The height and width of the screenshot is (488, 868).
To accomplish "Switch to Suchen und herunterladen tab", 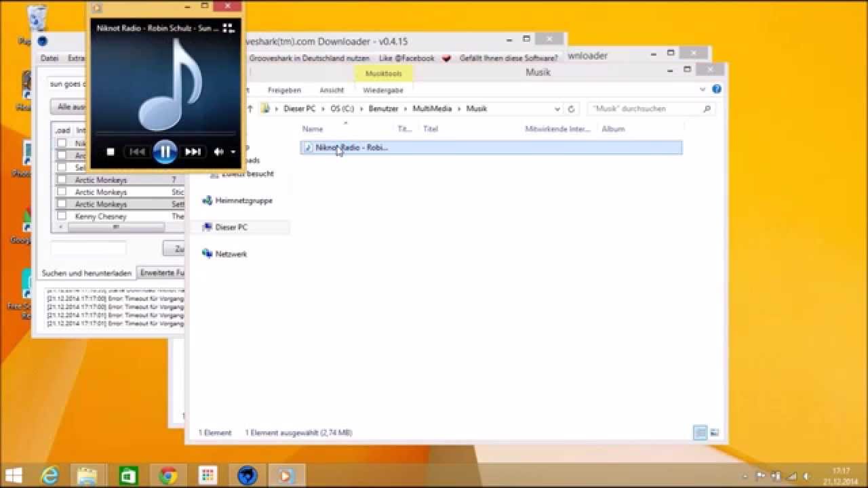I will pos(87,273).
